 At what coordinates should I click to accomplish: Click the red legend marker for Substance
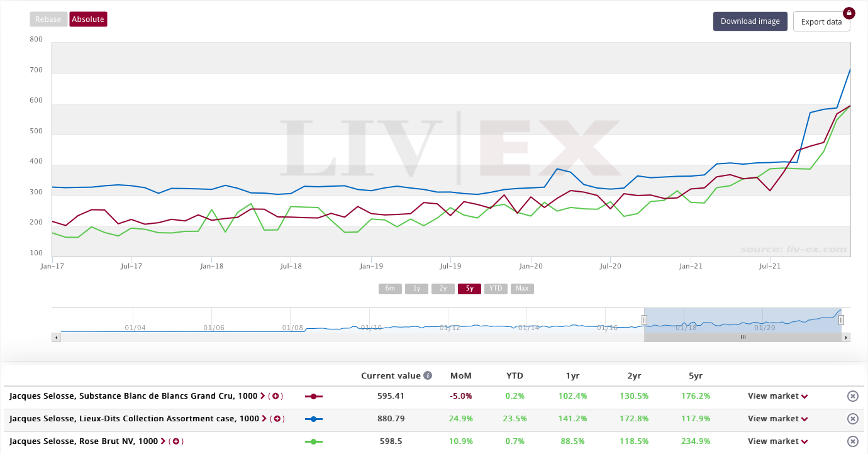pyautogui.click(x=313, y=396)
